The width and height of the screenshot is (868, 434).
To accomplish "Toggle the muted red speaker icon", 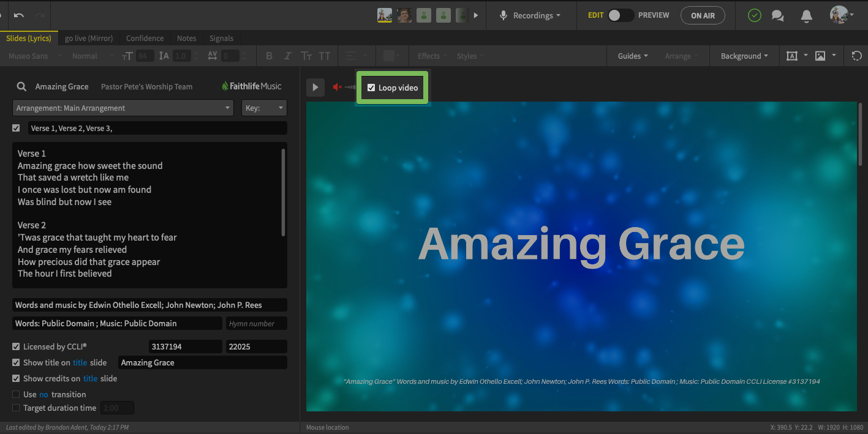I will click(x=337, y=88).
